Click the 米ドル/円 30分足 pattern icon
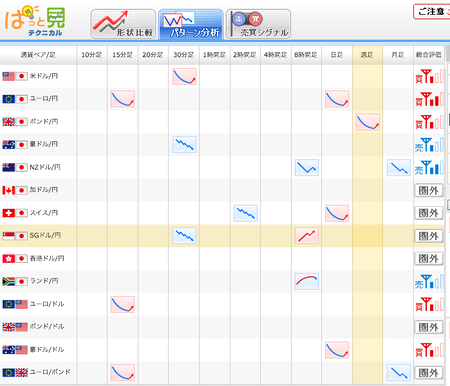 point(184,76)
